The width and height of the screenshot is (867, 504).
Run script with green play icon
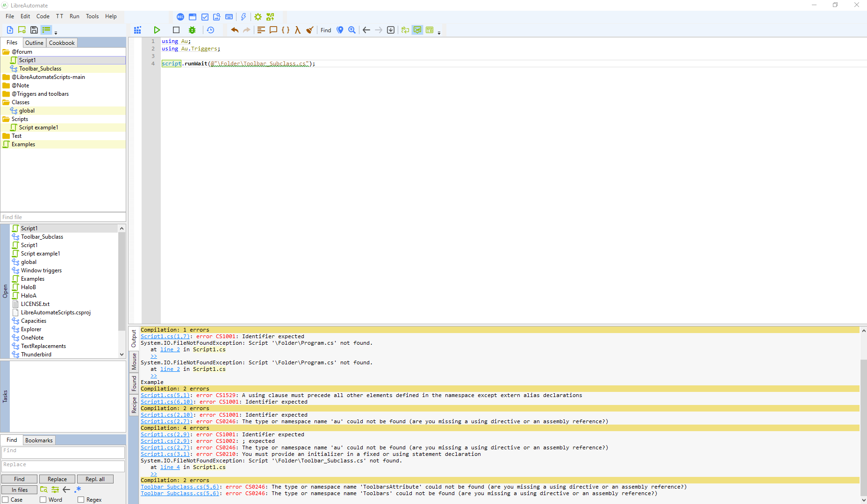157,30
